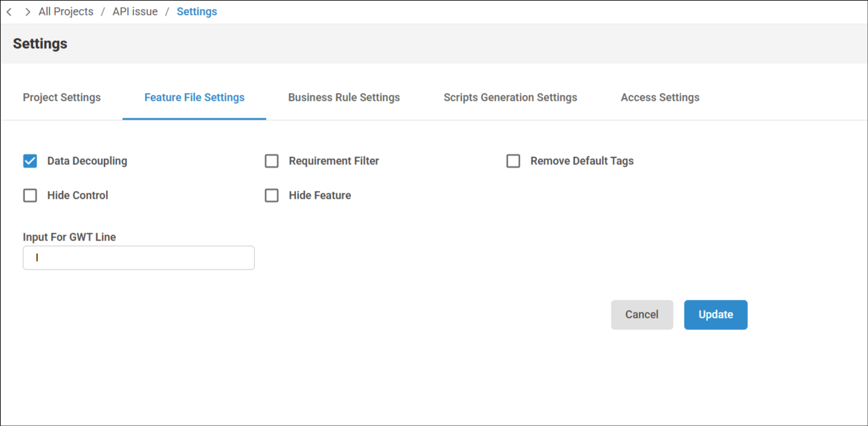Tick the Remove Default Tags checkbox
This screenshot has height=426, width=868.
pos(513,161)
